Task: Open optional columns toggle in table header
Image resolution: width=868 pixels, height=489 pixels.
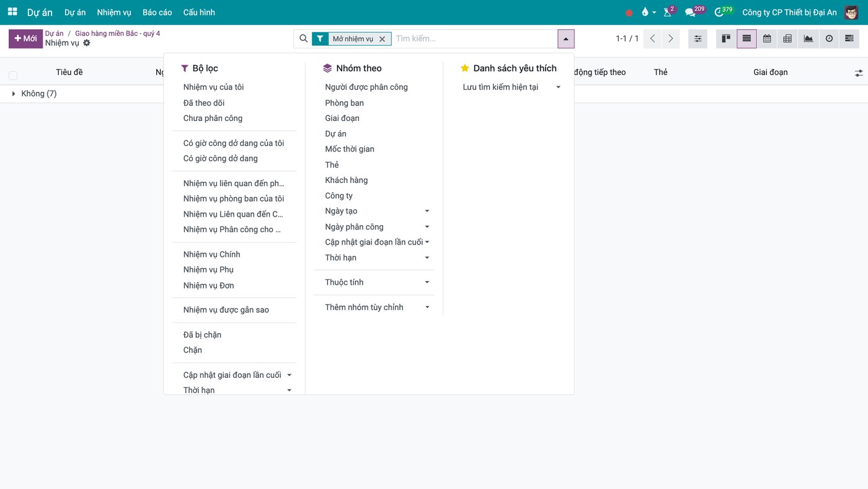Action: (859, 73)
